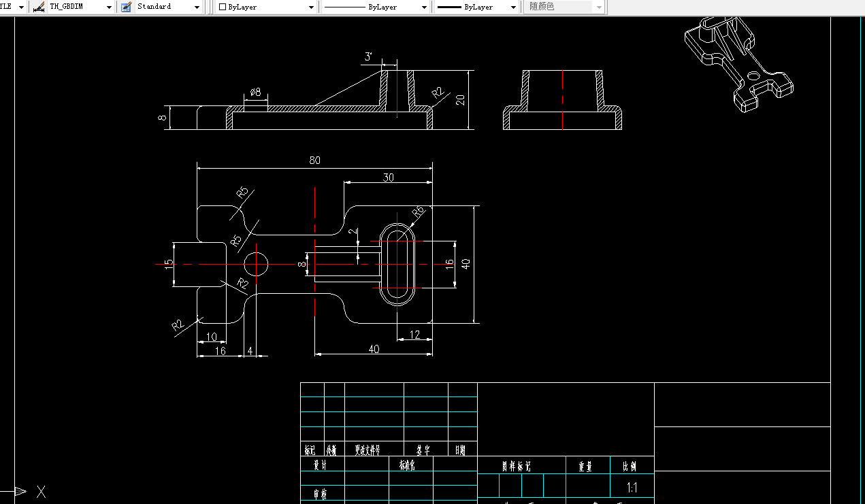Click the table style icon beside Standard
Viewport: 865px width, 504px height.
click(126, 7)
